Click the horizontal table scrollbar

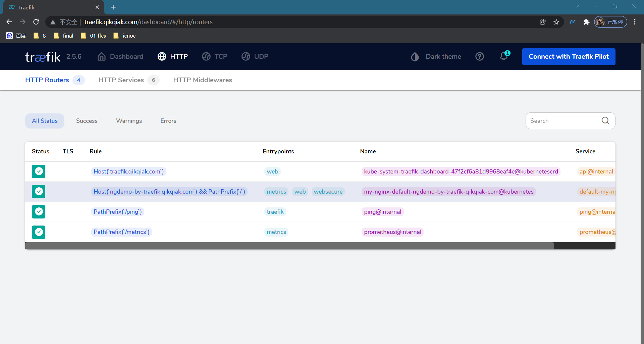(x=289, y=246)
